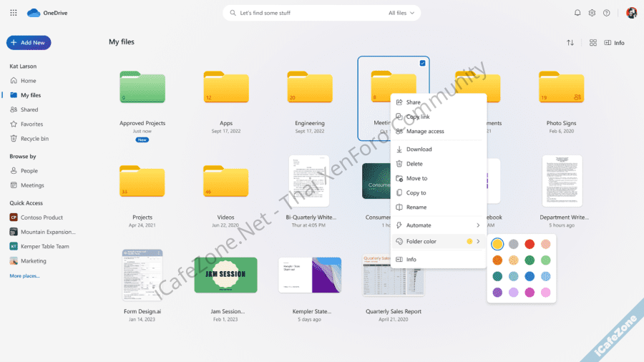644x362 pixels.
Task: Open the Jam Session file thumbnail
Action: point(225,275)
